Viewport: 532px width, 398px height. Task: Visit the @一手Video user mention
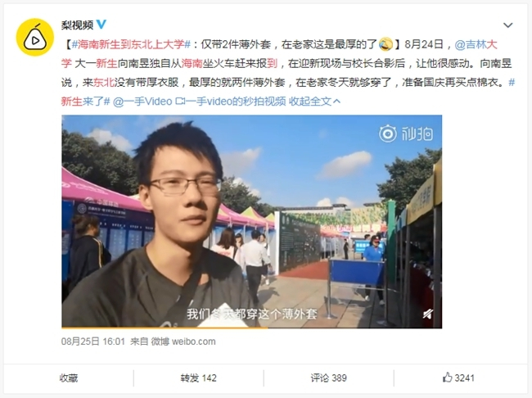(x=142, y=102)
